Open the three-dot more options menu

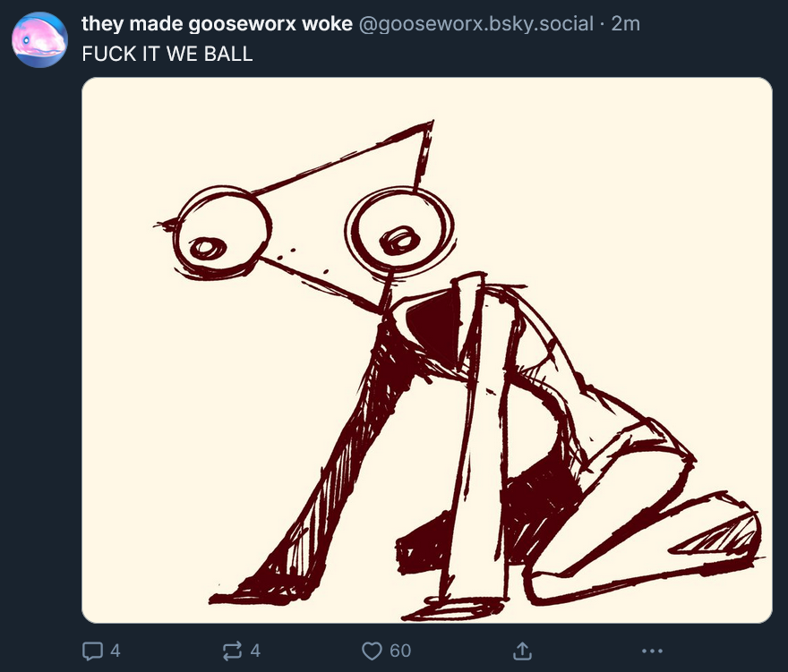pos(652,651)
